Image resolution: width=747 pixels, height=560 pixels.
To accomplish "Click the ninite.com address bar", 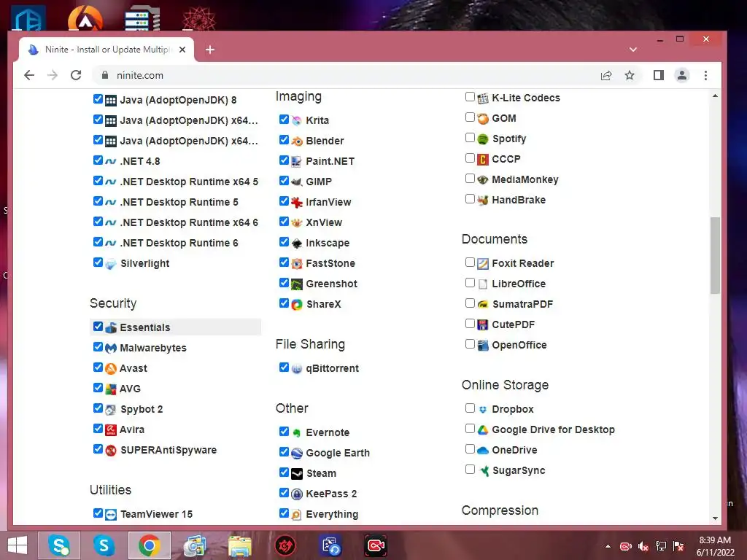I will pos(343,75).
